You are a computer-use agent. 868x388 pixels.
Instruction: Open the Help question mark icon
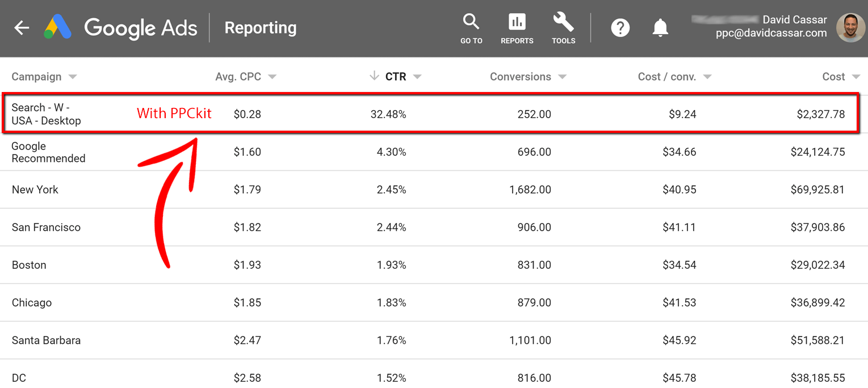point(620,28)
